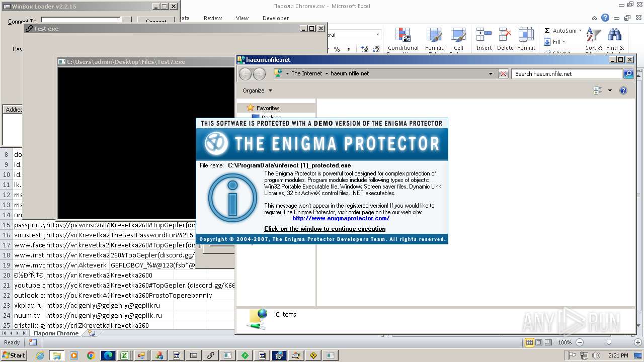Viewport: 644px width, 362px height.
Task: Open Microsoft Edge from the taskbar
Action: tap(108, 355)
